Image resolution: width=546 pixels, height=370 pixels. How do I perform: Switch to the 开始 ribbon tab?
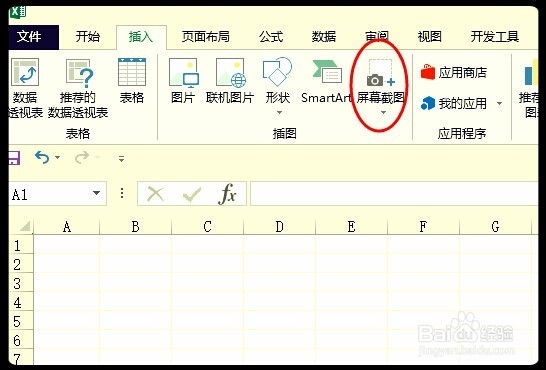tap(88, 37)
